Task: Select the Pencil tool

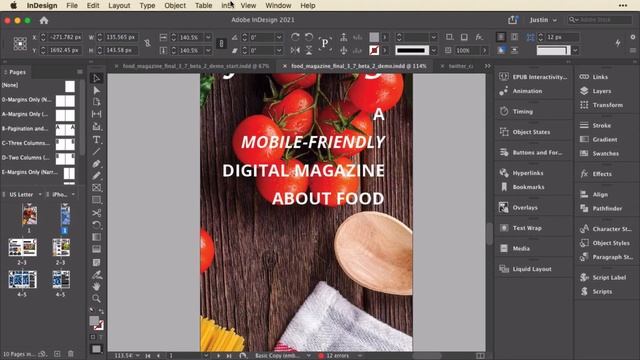Action: click(x=96, y=176)
